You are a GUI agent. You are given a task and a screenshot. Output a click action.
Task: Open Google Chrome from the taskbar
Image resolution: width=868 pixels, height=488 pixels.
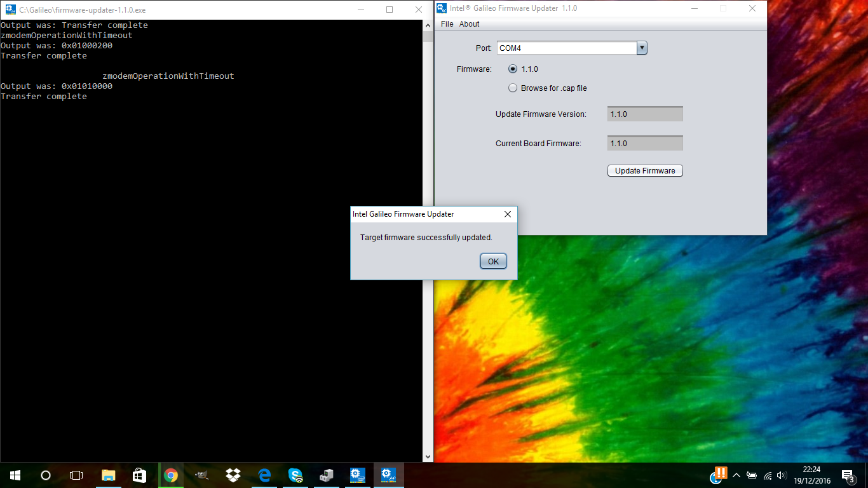[x=170, y=475]
